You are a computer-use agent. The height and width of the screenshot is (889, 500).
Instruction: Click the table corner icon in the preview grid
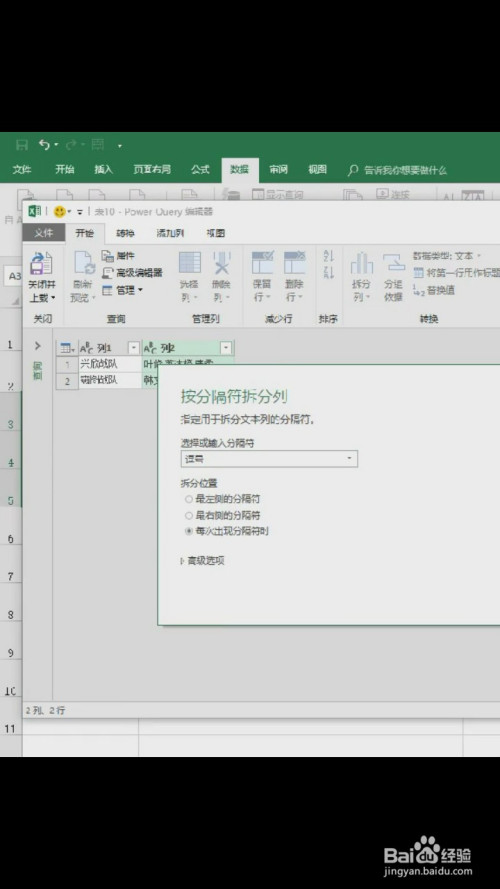67,348
